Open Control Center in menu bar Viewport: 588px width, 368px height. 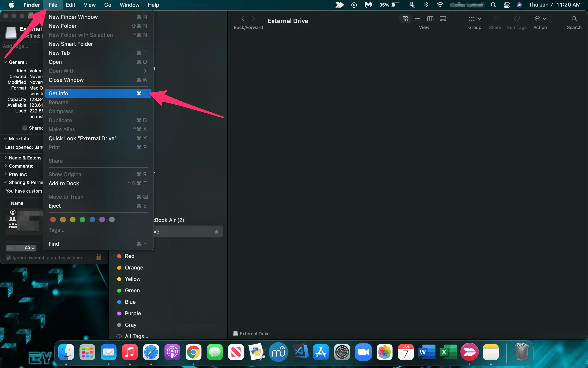pos(507,5)
